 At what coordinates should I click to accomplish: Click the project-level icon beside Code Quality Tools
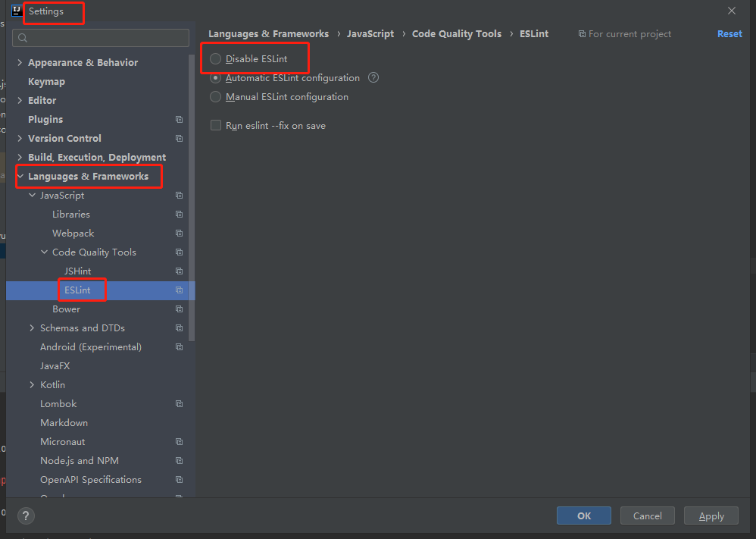click(179, 252)
